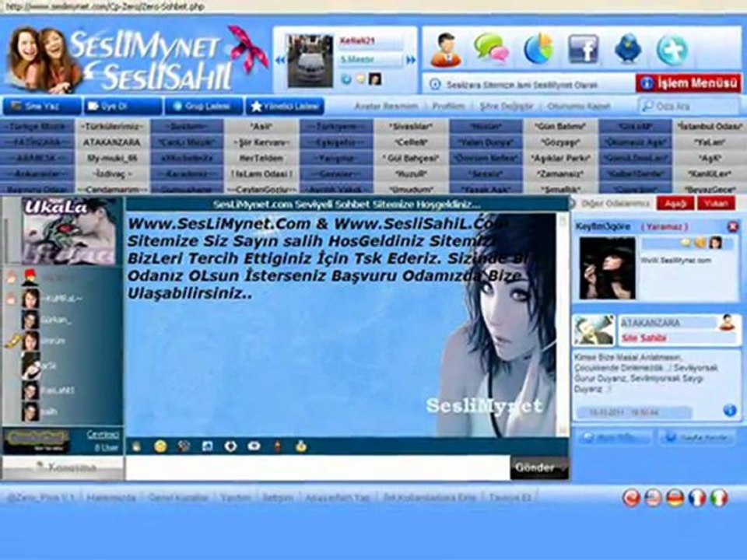Enter the ! İsLam Odası ! room

pos(261,173)
